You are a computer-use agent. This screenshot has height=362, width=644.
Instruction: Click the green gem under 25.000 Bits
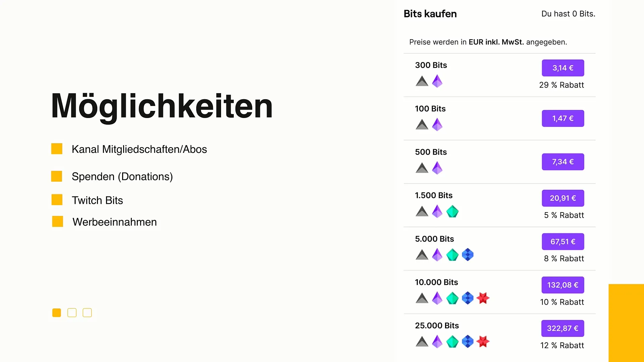[x=452, y=342]
